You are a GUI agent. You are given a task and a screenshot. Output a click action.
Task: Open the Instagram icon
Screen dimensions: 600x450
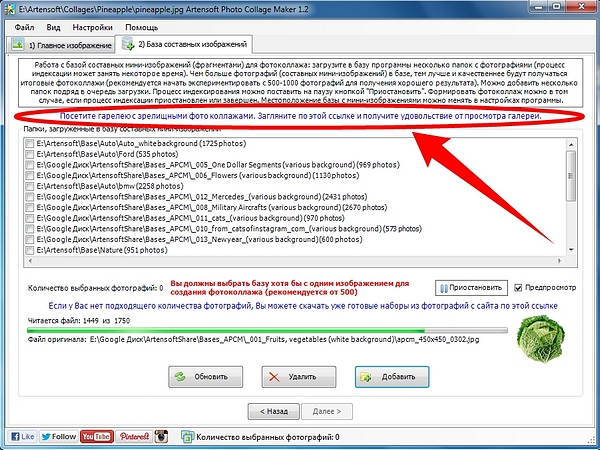point(161,437)
